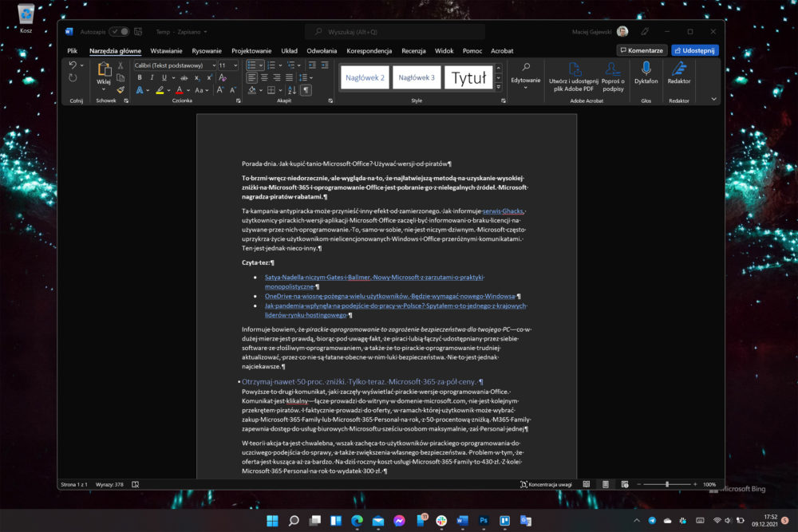Screen dimensions: 798x532
Task: Open Dyktafon microphone dictation
Action: point(646,73)
